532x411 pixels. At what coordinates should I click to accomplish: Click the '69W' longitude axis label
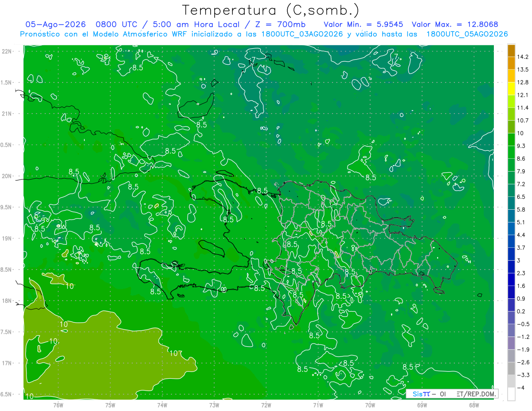point(422,405)
